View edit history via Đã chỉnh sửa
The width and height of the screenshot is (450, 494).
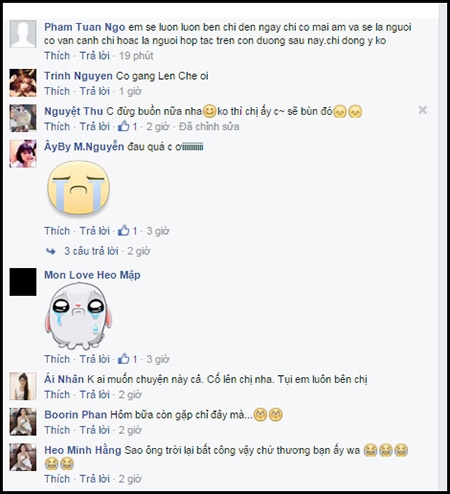pos(209,127)
